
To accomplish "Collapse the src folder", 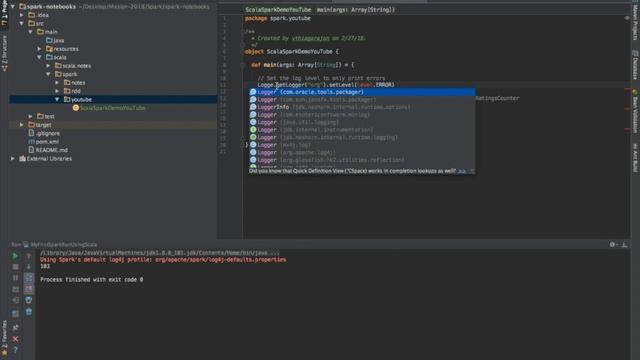I will tap(22, 24).
